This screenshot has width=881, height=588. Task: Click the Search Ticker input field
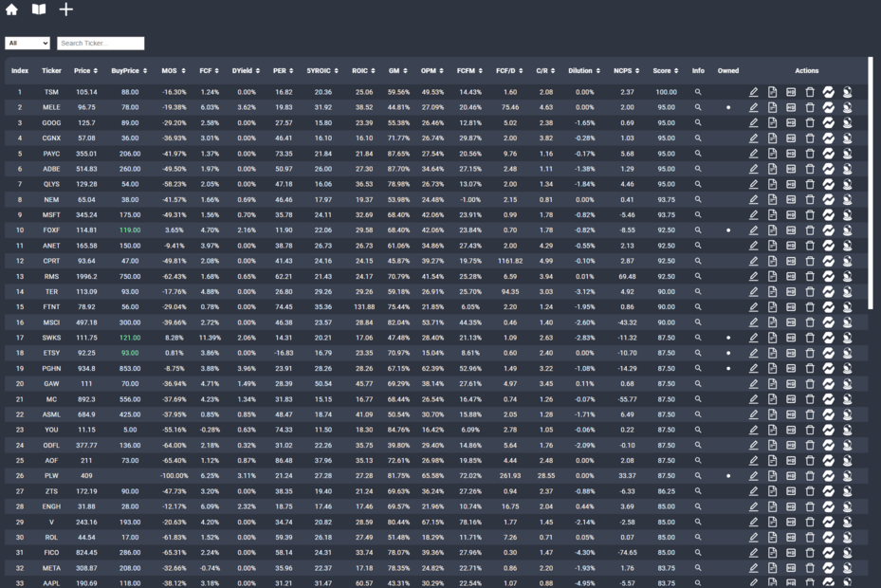click(x=101, y=44)
